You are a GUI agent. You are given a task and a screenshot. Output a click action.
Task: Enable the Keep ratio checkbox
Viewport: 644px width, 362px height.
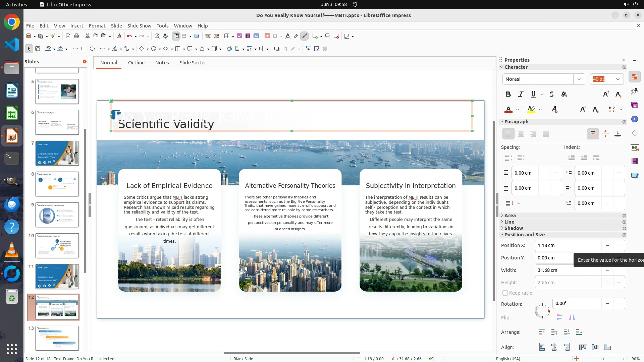505,293
